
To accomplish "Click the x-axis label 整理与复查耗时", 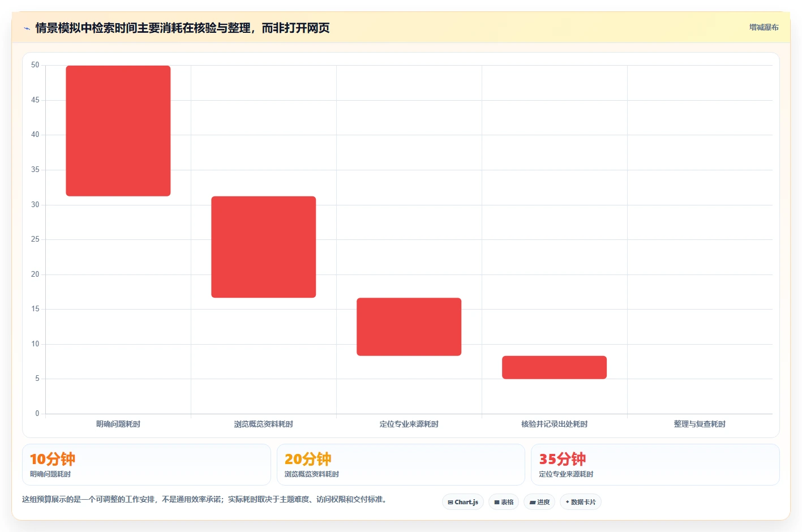I will click(700, 424).
